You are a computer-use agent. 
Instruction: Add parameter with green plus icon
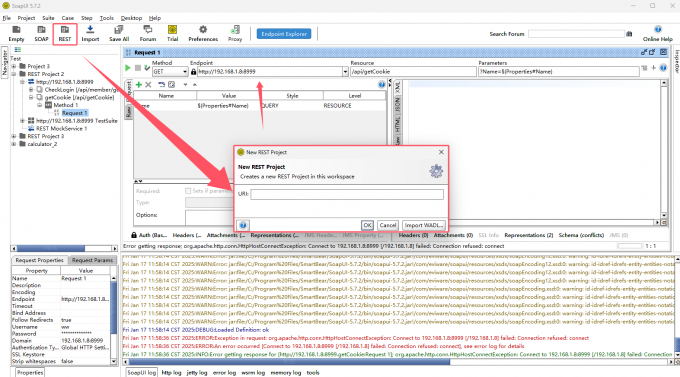pos(139,85)
